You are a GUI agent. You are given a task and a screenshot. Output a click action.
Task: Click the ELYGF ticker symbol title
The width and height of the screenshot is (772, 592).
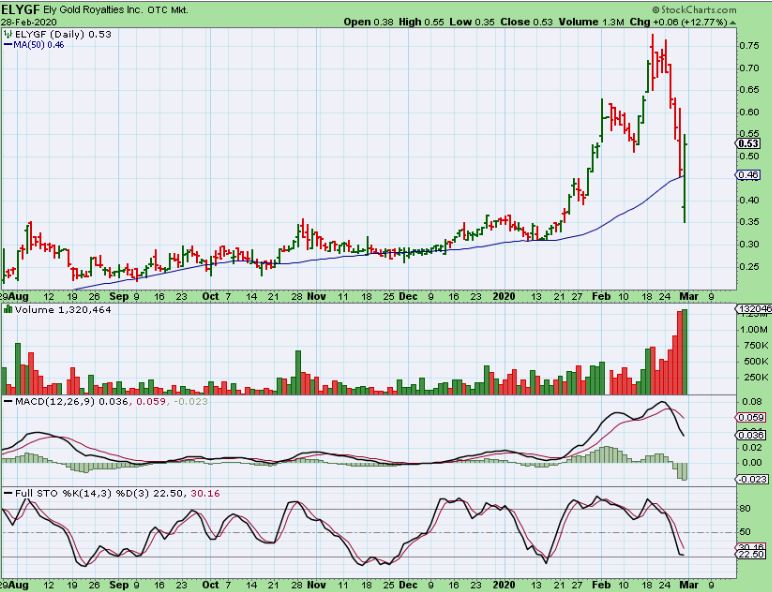(20, 8)
